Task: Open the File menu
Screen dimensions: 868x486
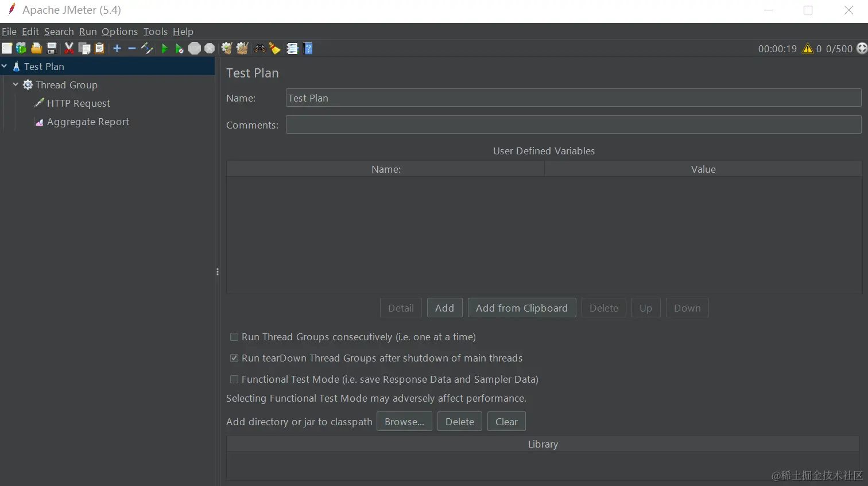Action: coord(9,32)
